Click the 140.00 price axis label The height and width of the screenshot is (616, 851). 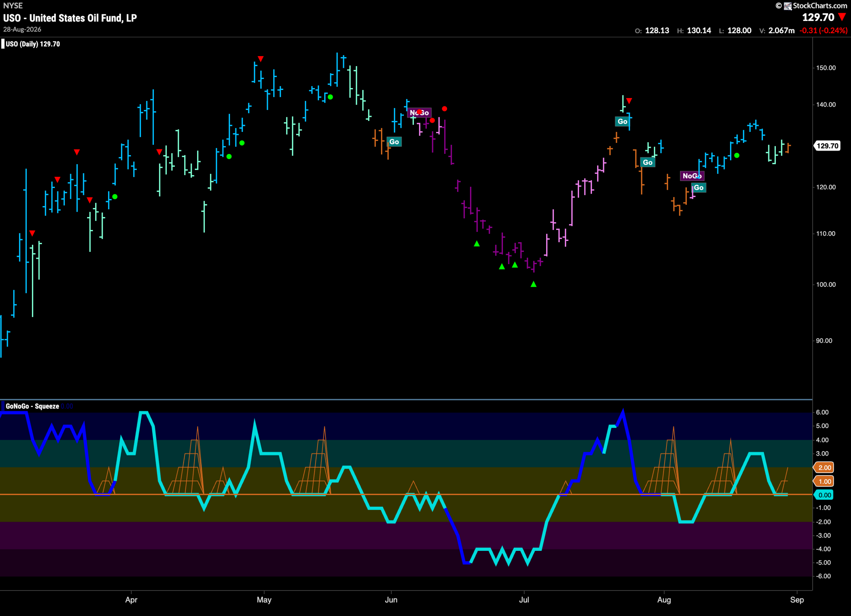pos(826,105)
